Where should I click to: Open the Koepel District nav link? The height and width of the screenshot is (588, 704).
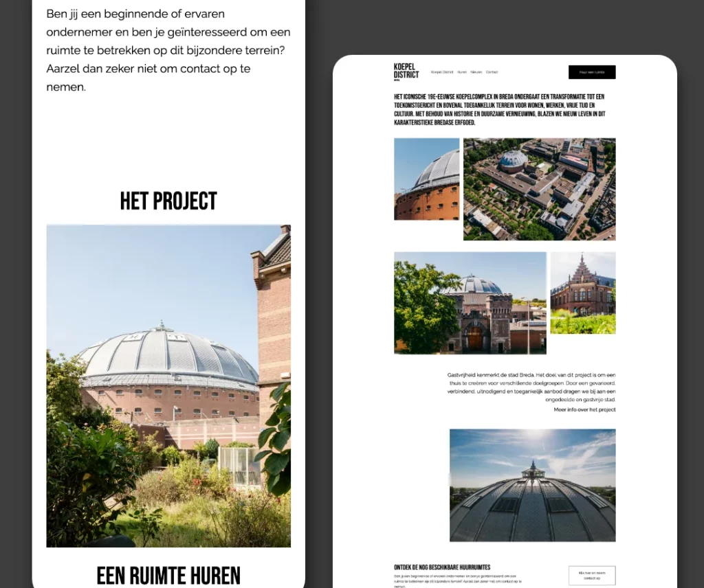coord(442,72)
